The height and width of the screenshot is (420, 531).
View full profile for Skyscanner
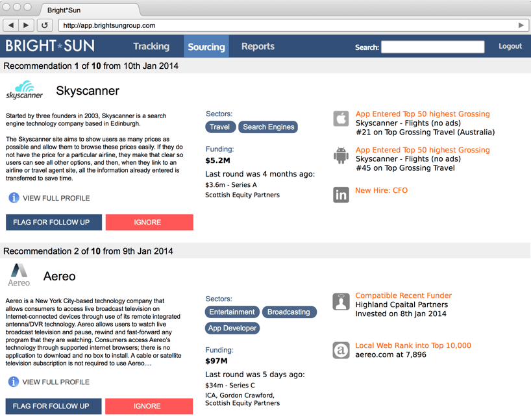pyautogui.click(x=56, y=198)
